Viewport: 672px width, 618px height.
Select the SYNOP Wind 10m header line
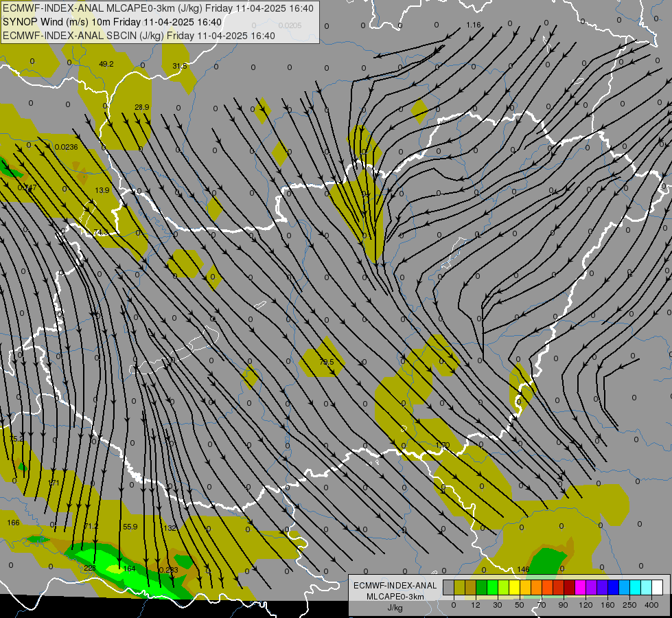[113, 22]
